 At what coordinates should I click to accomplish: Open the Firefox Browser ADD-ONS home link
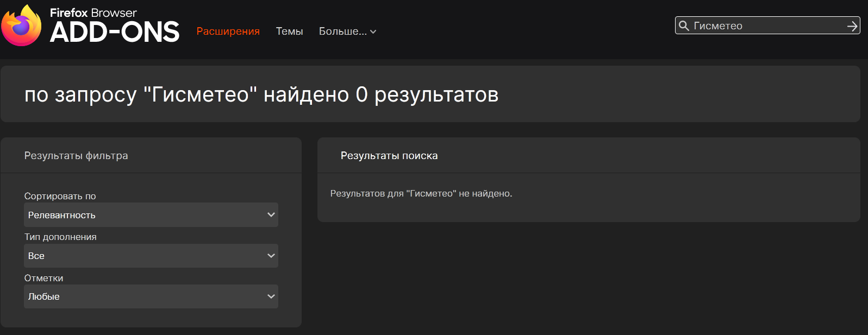tap(90, 26)
